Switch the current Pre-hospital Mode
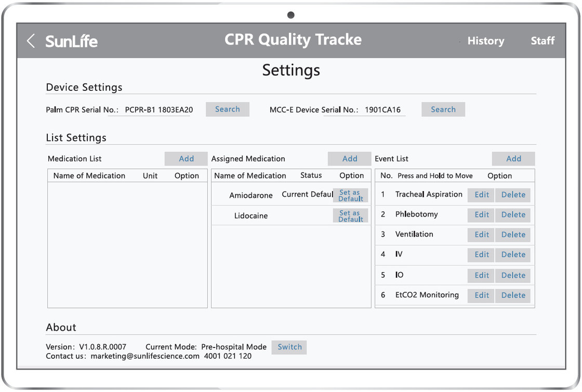This screenshot has height=392, width=582. coord(289,347)
